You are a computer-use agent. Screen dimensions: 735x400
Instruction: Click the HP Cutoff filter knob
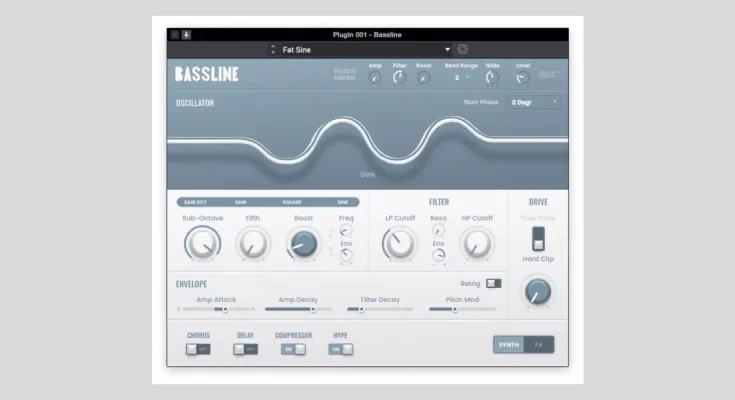476,243
